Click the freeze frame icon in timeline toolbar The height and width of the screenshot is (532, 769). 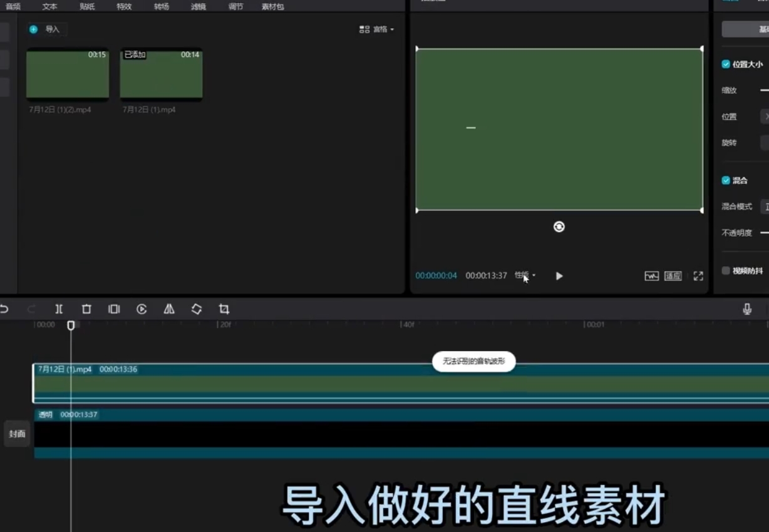pyautogui.click(x=114, y=309)
